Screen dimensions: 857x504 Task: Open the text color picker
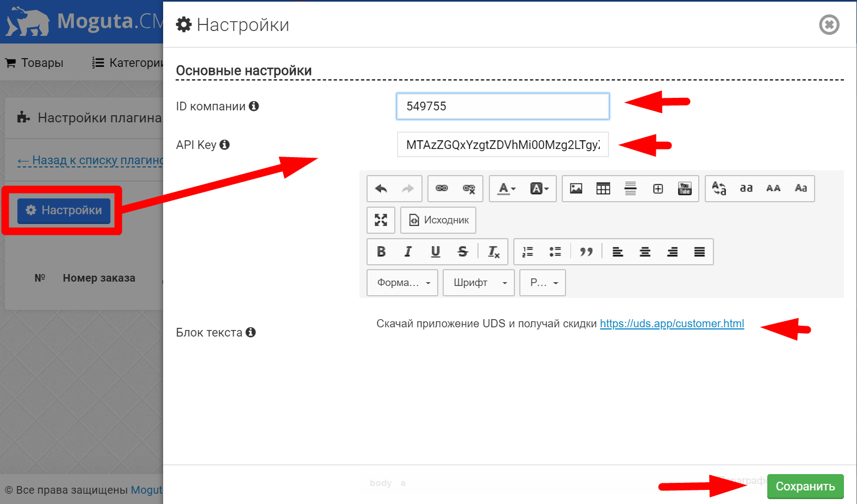(x=507, y=189)
